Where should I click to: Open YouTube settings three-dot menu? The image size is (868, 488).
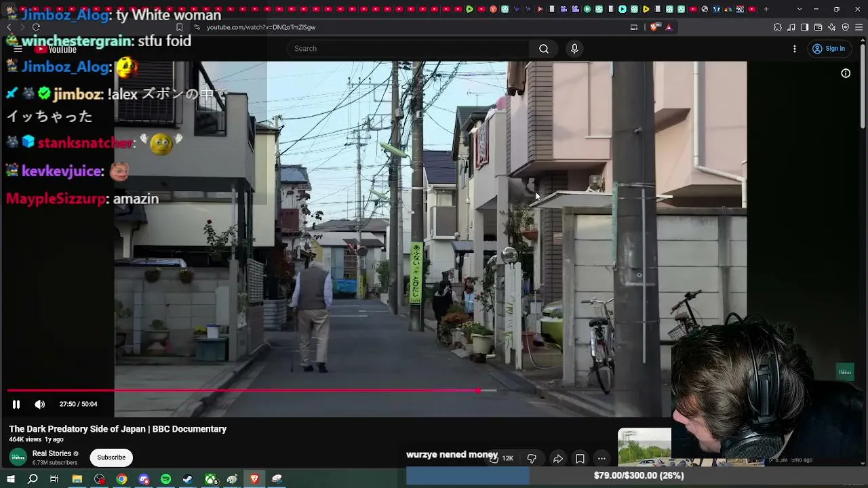[795, 49]
